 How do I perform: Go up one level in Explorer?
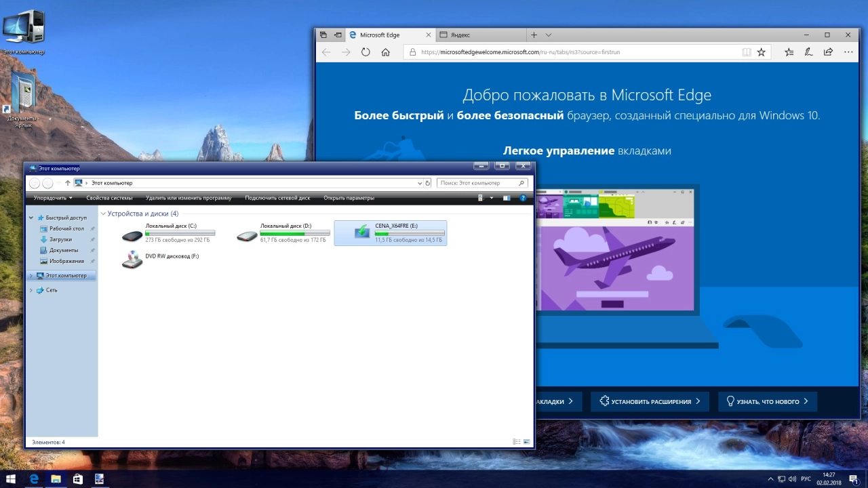[x=68, y=183]
